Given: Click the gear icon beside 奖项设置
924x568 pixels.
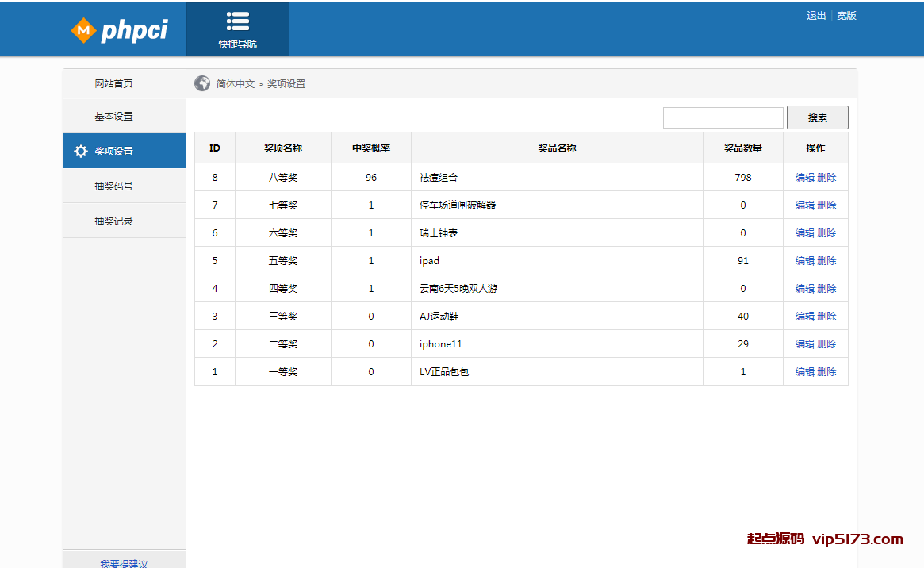Looking at the screenshot, I should point(80,152).
